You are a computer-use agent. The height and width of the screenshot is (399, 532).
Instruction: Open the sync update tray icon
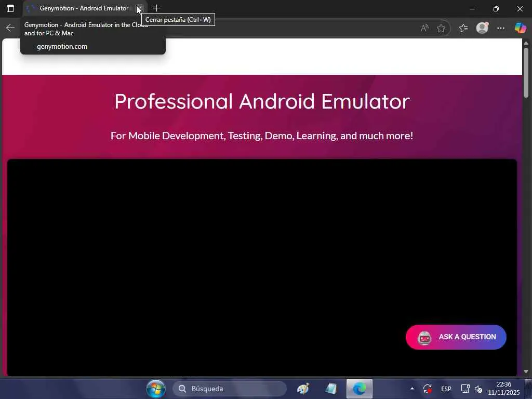(428, 389)
